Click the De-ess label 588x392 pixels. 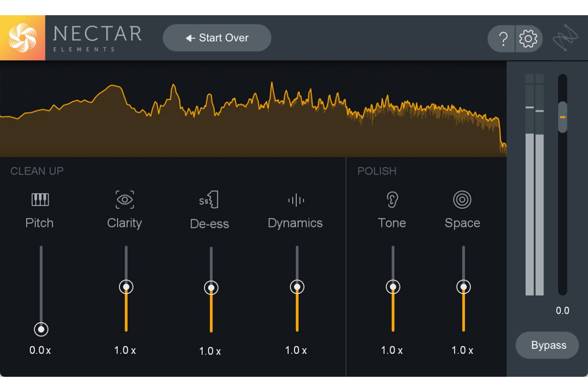coord(210,224)
